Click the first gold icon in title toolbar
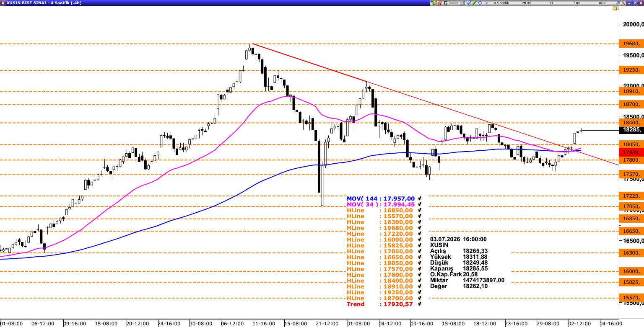The height and width of the screenshot is (327, 644). tap(433, 3)
